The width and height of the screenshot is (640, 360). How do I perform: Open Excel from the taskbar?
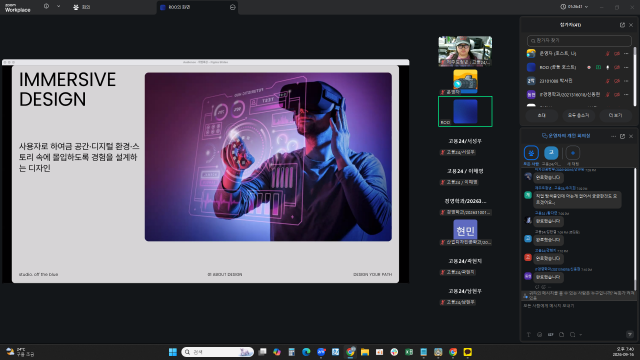tap(409, 352)
